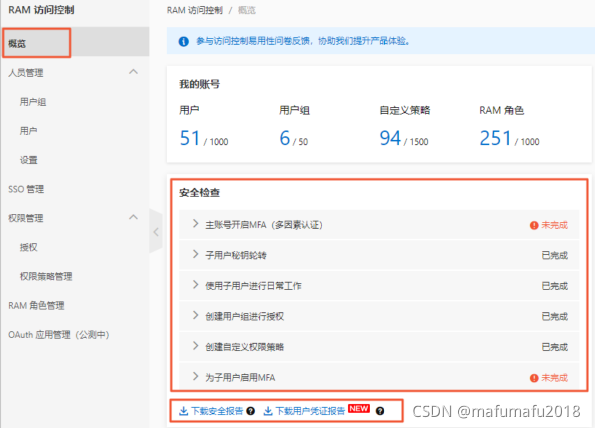Viewport: 595px width, 428px height.
Task: Click the 主账号开启MFA (多因素认证) label
Action: [x=264, y=225]
